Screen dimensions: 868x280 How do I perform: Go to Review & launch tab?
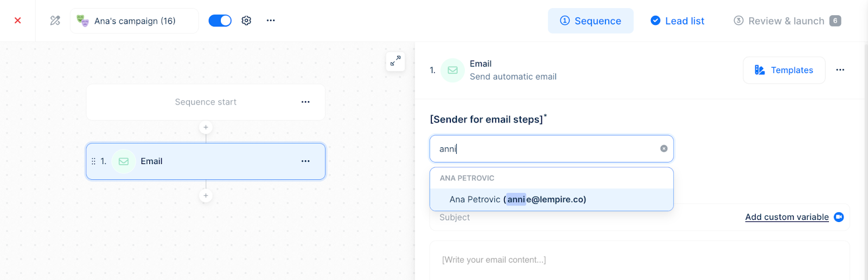(787, 21)
